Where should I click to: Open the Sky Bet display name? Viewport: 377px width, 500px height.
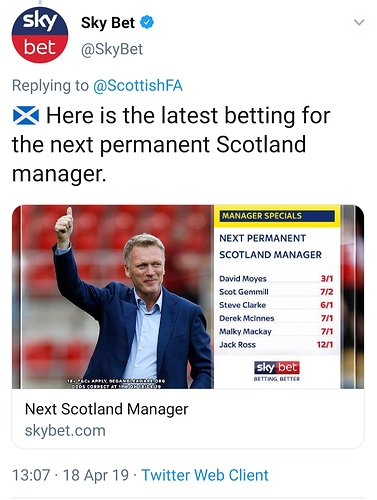108,23
